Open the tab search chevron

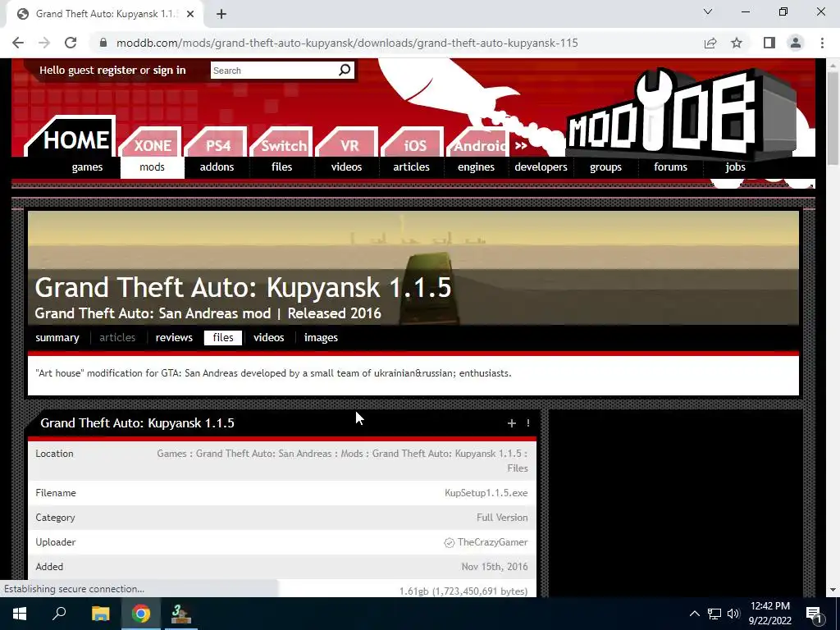pyautogui.click(x=708, y=11)
